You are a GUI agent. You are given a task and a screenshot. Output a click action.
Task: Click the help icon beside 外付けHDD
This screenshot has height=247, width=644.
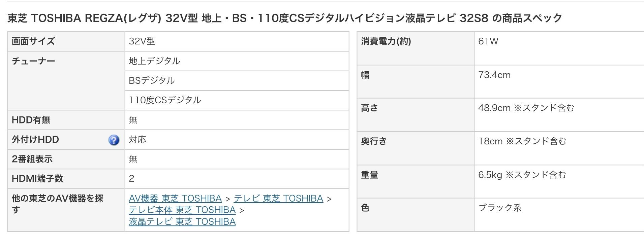[114, 140]
